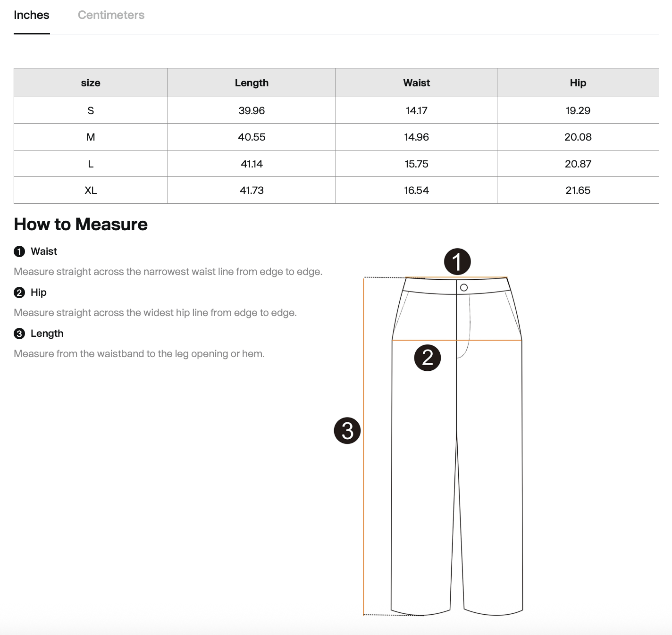This screenshot has width=672, height=635.
Task: Click hip value 19.29
Action: [578, 110]
